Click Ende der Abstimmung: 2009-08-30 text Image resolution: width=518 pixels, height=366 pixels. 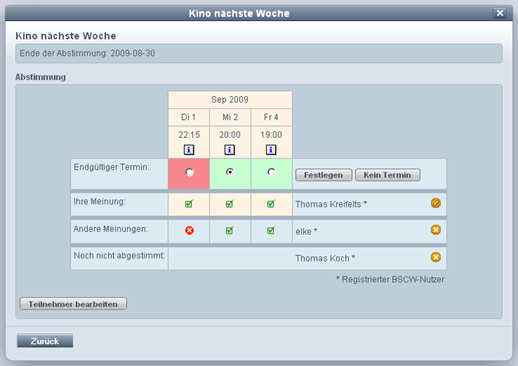coord(87,53)
